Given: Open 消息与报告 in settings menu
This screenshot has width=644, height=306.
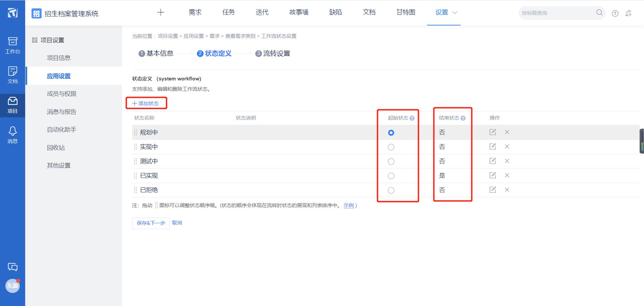Looking at the screenshot, I should click(62, 112).
